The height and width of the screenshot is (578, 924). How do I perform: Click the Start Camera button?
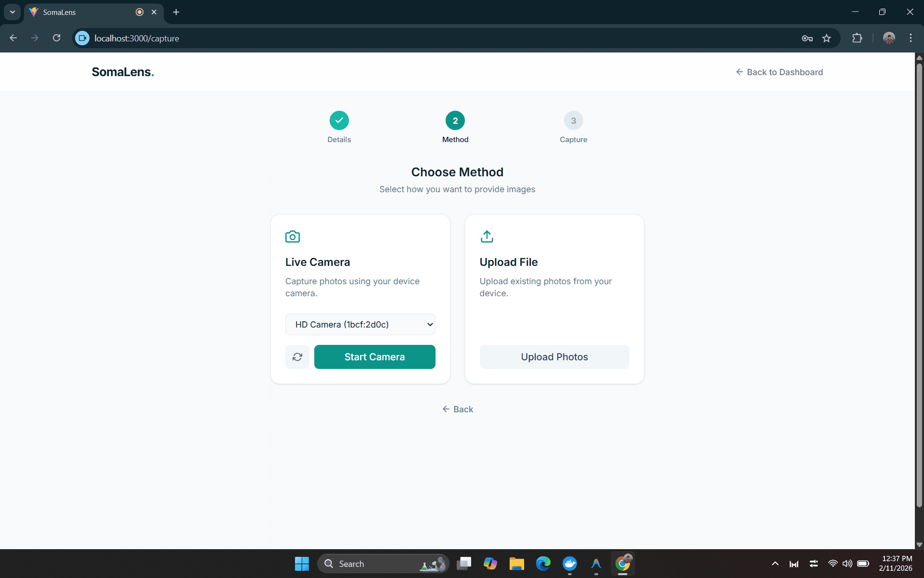coord(375,357)
